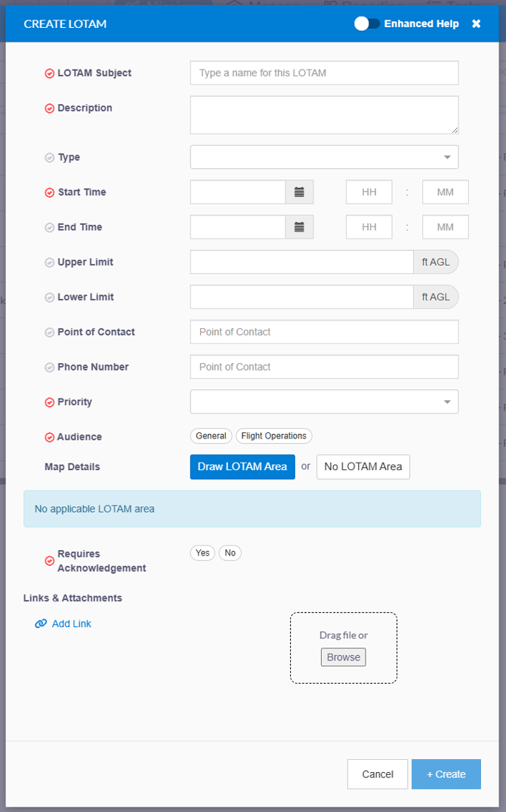The width and height of the screenshot is (506, 812).
Task: Choose the Flight Operations audience option
Action: coord(273,436)
